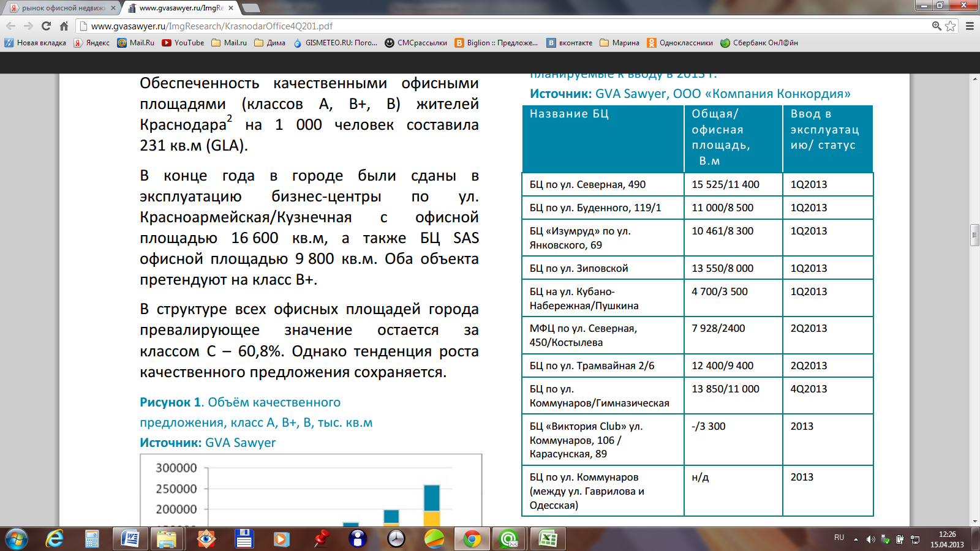
Task: Click the table cell 15 525/11 400
Action: (733, 184)
